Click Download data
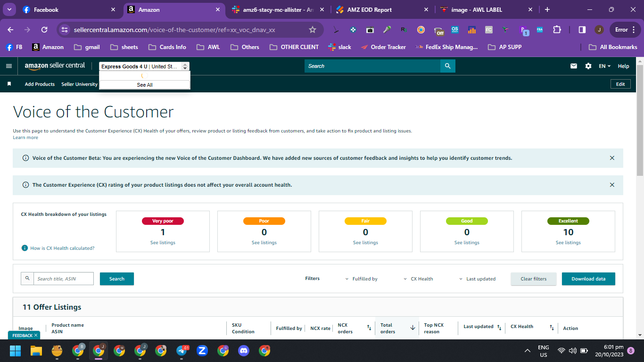The width and height of the screenshot is (644, 362). (x=588, y=279)
